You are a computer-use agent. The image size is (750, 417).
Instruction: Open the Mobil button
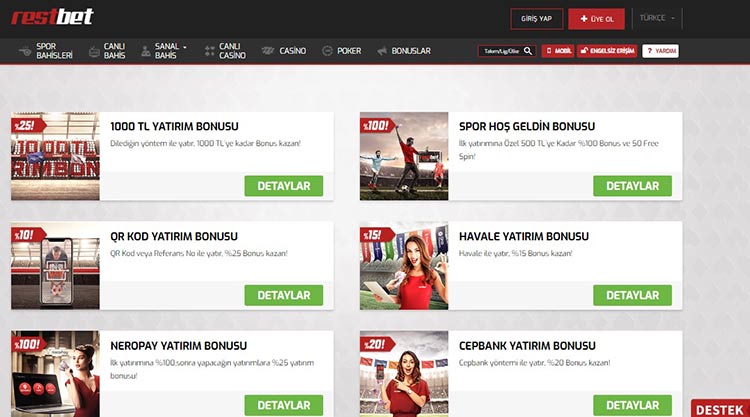(557, 51)
